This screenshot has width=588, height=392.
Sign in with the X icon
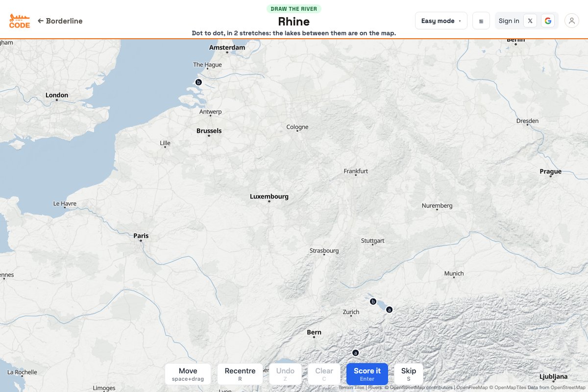tap(530, 21)
